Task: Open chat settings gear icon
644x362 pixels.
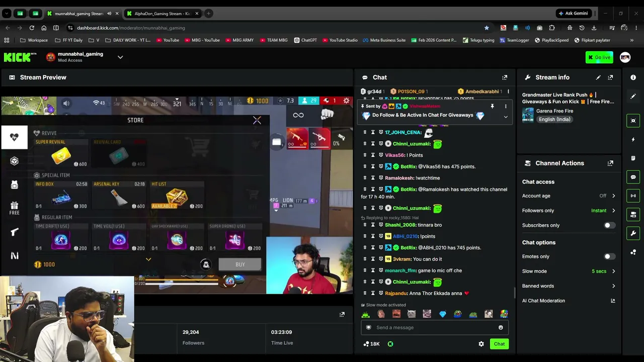Action: click(x=481, y=344)
